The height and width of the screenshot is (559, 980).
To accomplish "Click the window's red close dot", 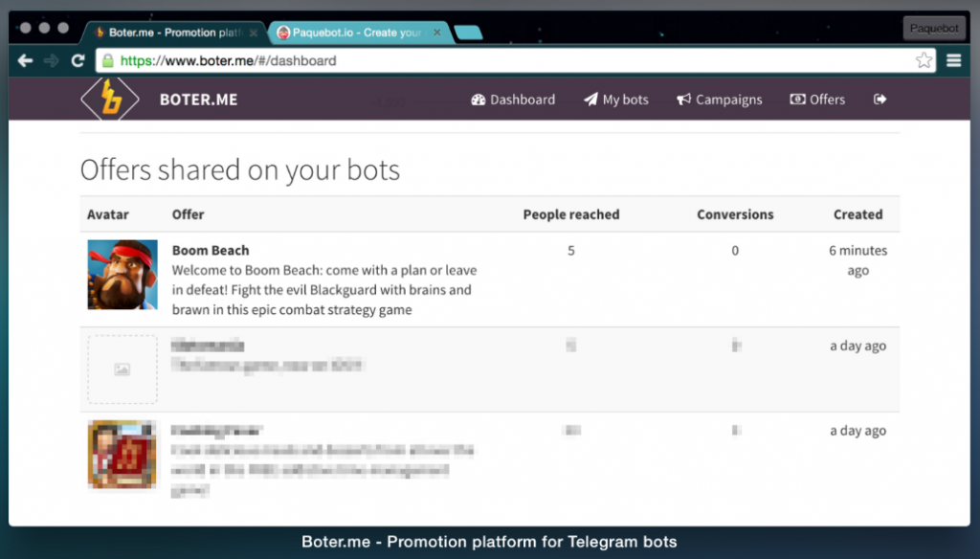I will click(25, 28).
